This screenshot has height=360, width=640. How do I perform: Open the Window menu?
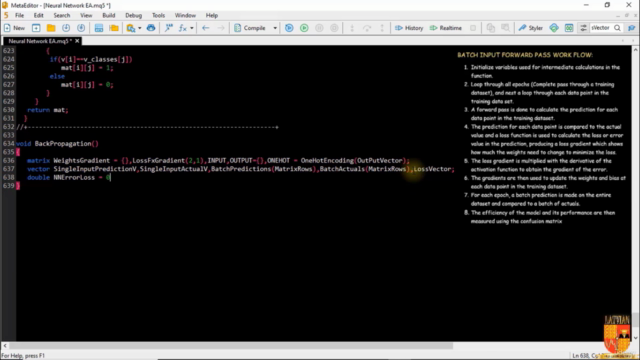[185, 15]
